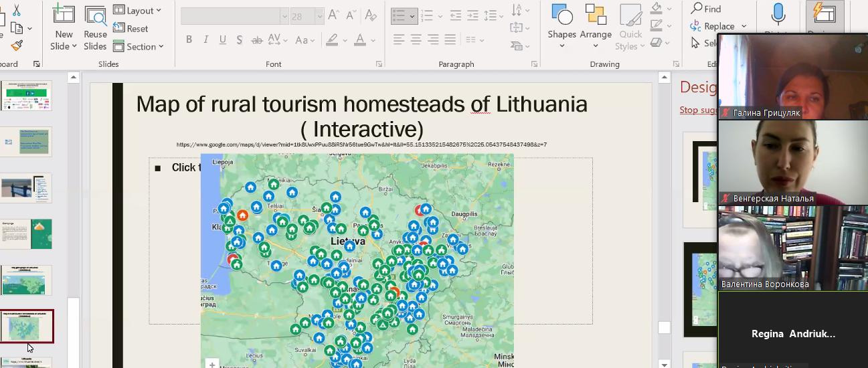The image size is (868, 368).
Task: Toggle Underline formatting
Action: pyautogui.click(x=222, y=39)
